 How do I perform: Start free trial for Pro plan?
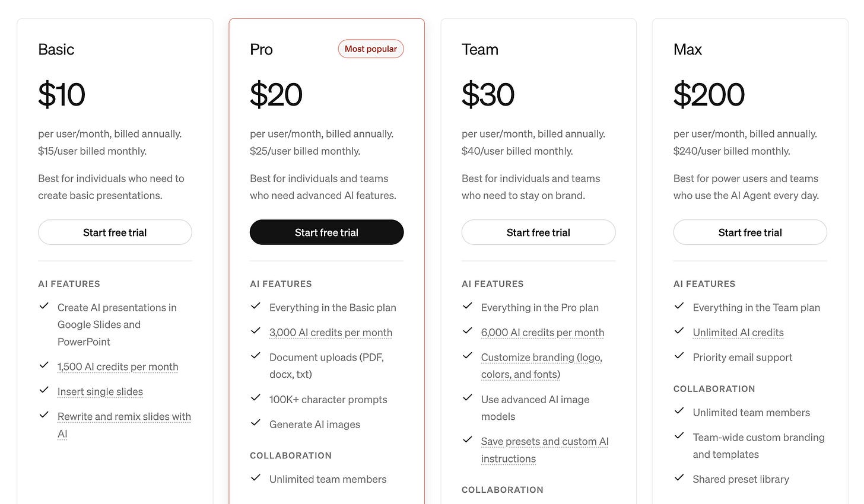[326, 232]
